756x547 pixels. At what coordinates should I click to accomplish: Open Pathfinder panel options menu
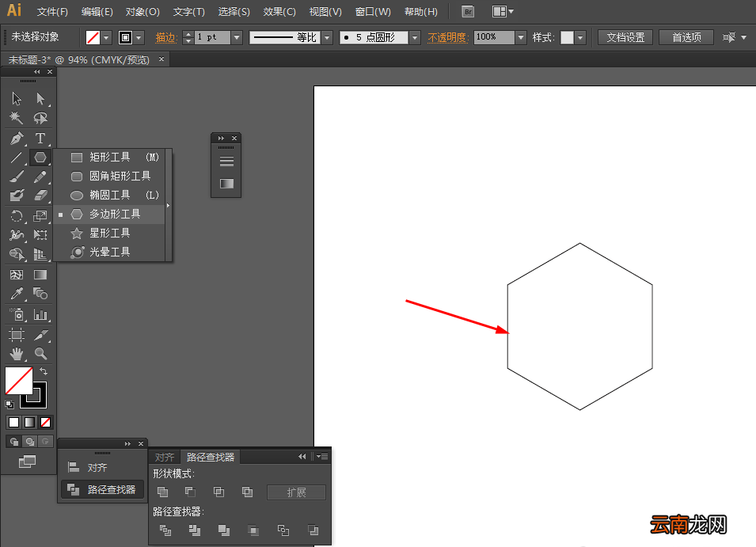pos(322,457)
